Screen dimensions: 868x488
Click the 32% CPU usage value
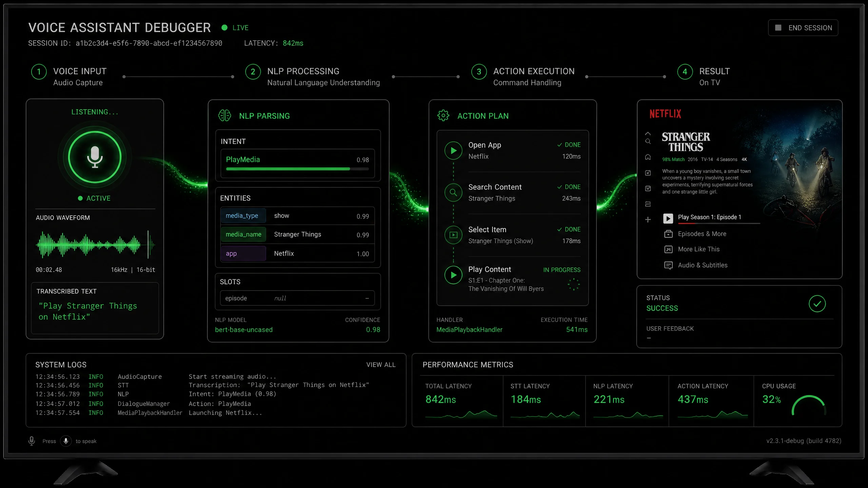pos(772,400)
